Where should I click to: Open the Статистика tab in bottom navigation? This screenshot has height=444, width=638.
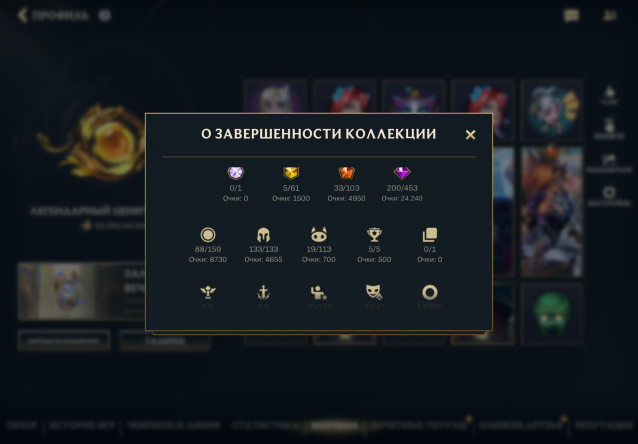(x=265, y=426)
